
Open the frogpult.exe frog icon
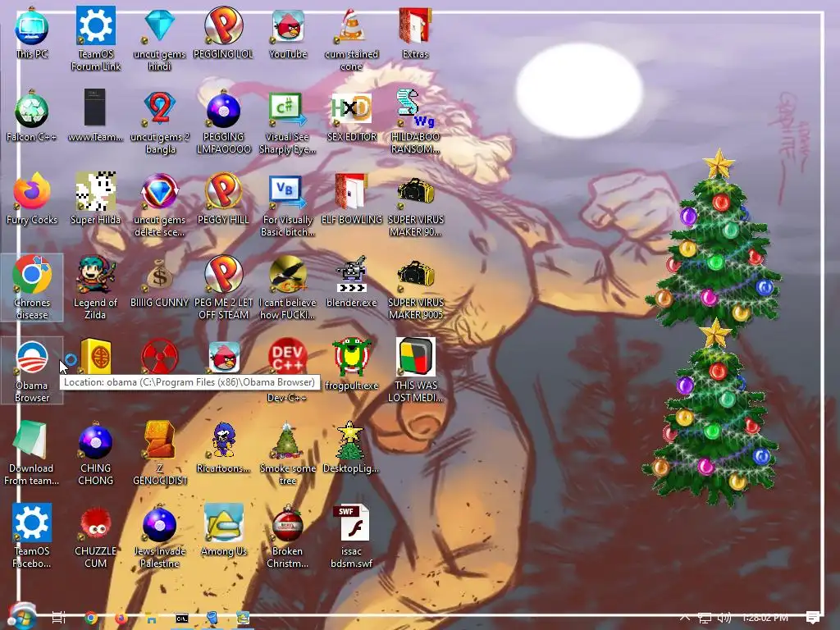point(351,364)
